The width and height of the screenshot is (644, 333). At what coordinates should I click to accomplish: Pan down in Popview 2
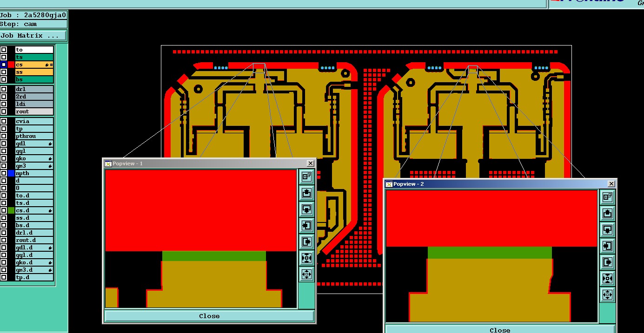point(607,229)
